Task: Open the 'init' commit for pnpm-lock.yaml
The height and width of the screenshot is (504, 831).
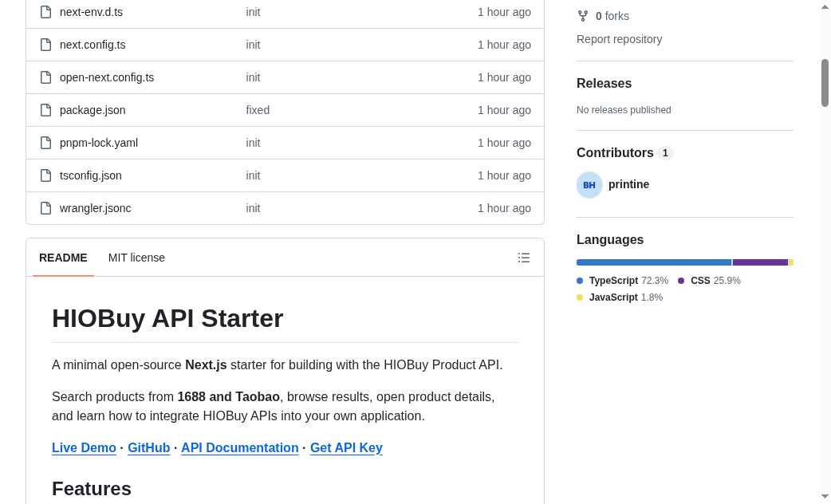Action: [253, 143]
